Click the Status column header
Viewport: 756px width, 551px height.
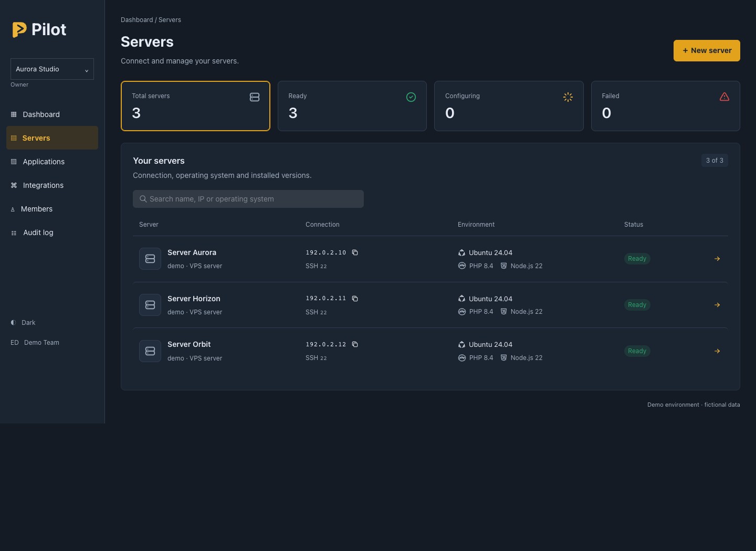(634, 225)
